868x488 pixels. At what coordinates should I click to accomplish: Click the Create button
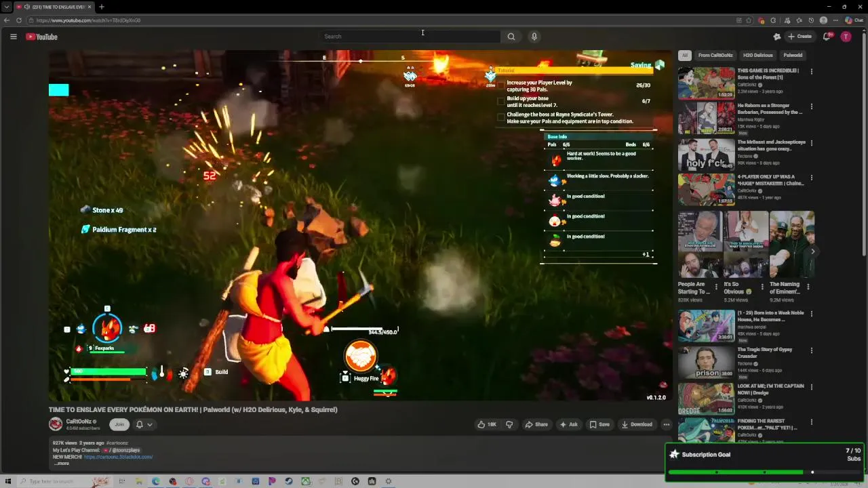[x=800, y=37]
